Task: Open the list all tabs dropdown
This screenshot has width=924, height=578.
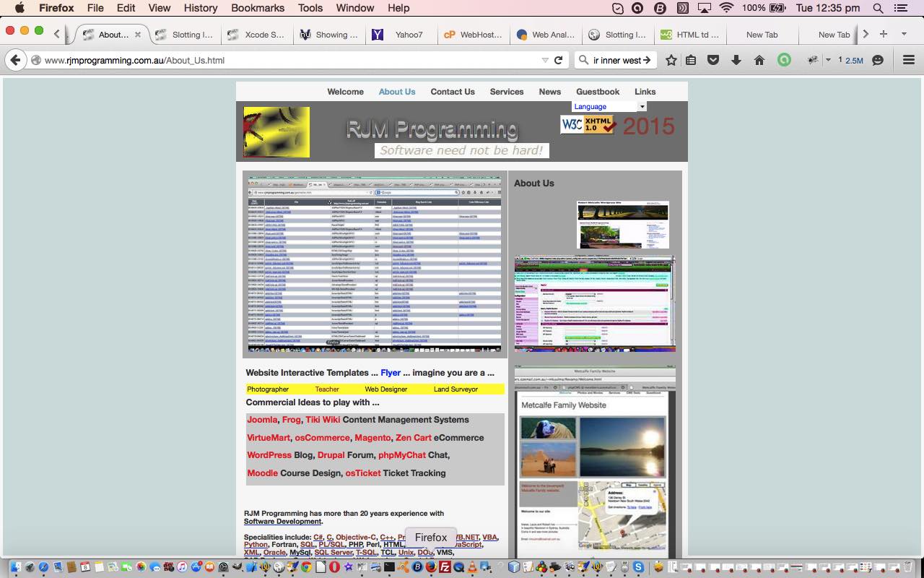Action: [904, 34]
